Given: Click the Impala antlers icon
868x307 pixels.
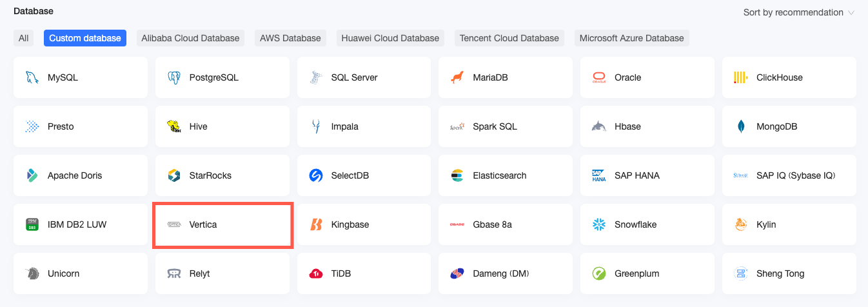Looking at the screenshot, I should [315, 126].
